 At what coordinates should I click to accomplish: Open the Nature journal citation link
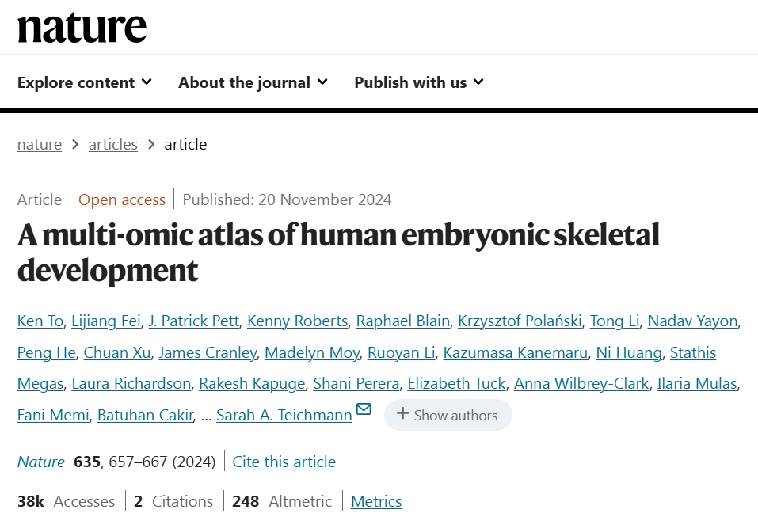tap(41, 462)
